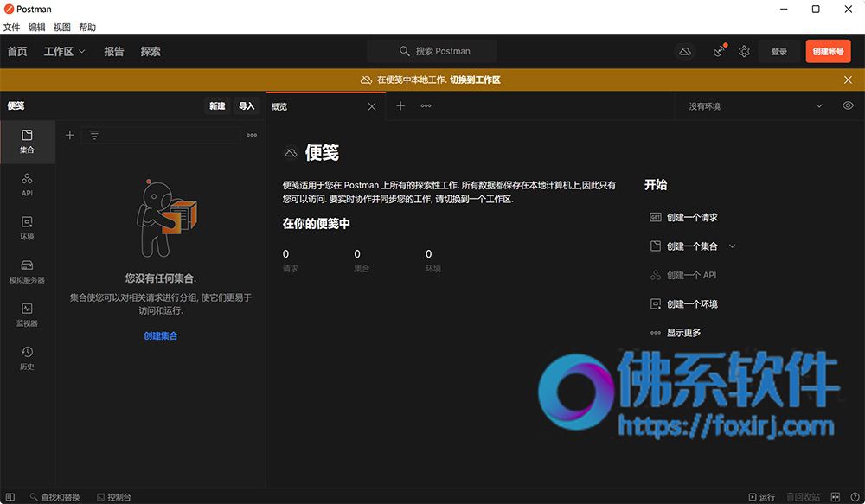Click the 新建 (New) button
Viewport: 865px width, 504px height.
click(x=217, y=105)
